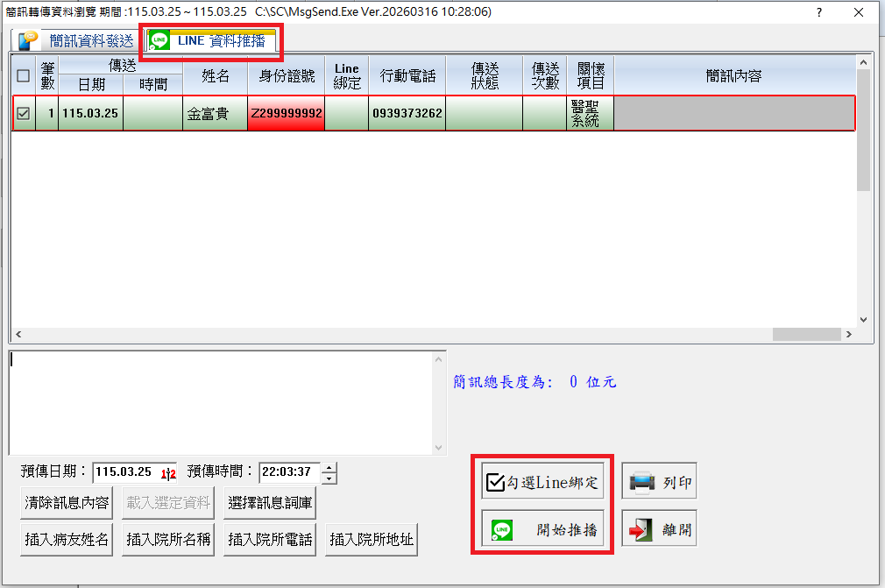Click the exit door icon for 離開
Viewport: 885px width, 588px height.
click(x=642, y=530)
